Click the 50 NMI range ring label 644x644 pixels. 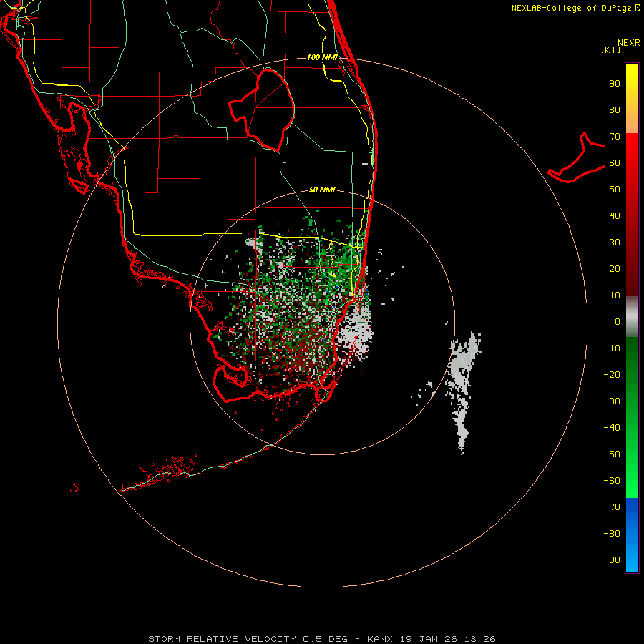[x=322, y=190]
